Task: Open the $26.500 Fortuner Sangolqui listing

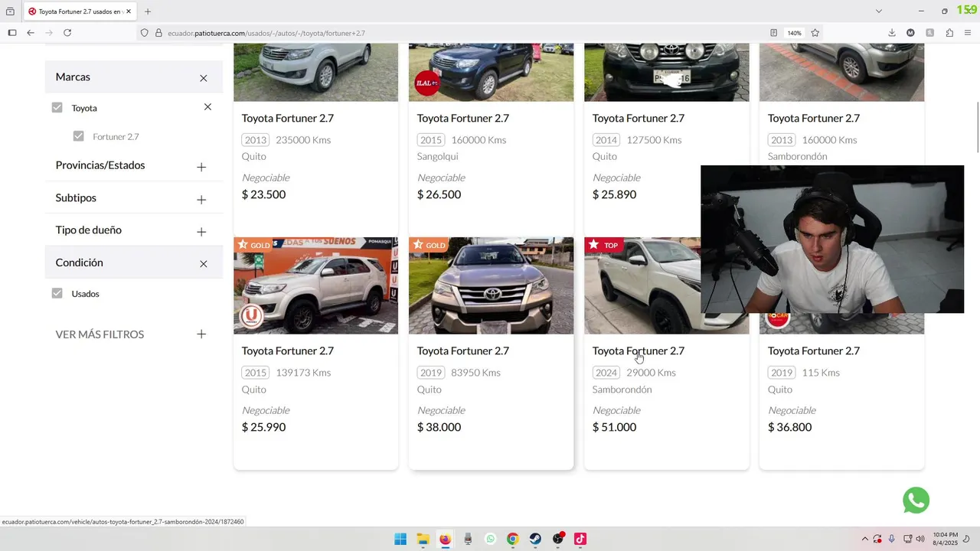Action: pos(462,118)
